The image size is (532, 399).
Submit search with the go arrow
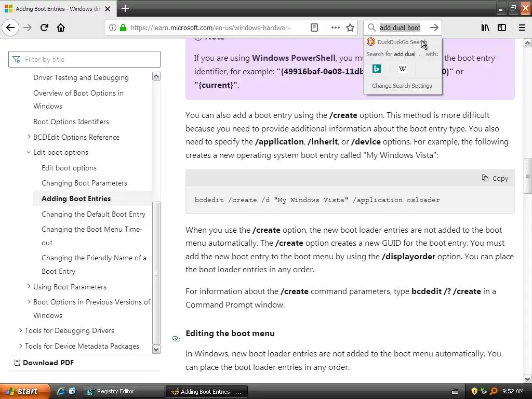[x=434, y=28]
